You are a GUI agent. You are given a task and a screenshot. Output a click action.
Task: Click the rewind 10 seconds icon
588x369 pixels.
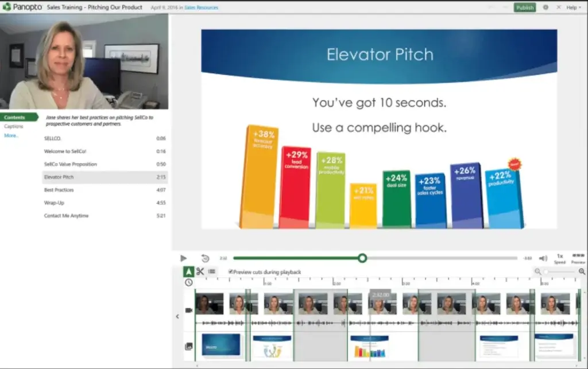tap(205, 259)
